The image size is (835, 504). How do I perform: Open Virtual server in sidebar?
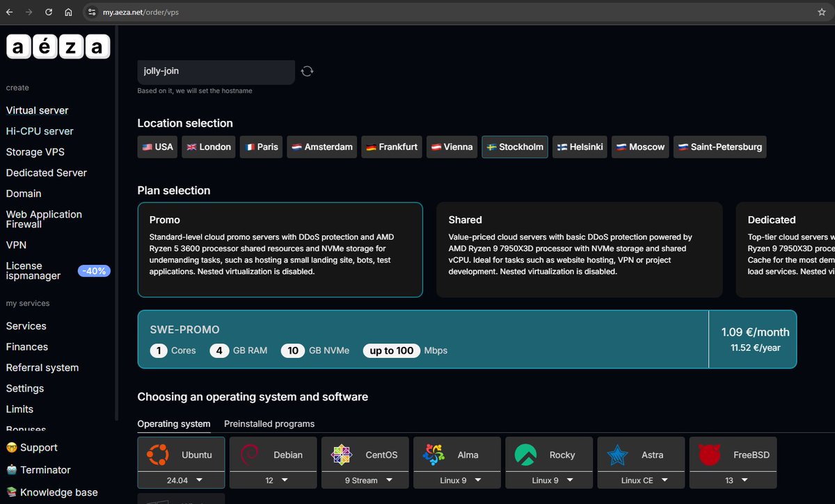pyautogui.click(x=38, y=111)
